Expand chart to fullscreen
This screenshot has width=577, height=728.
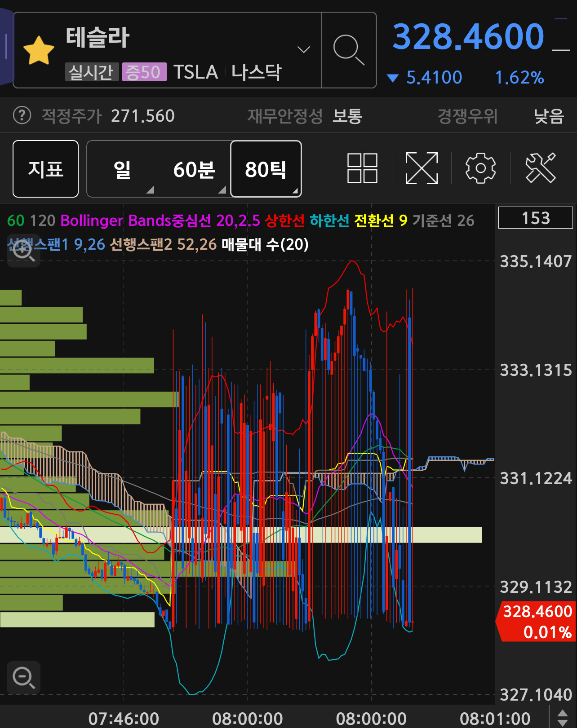[422, 168]
